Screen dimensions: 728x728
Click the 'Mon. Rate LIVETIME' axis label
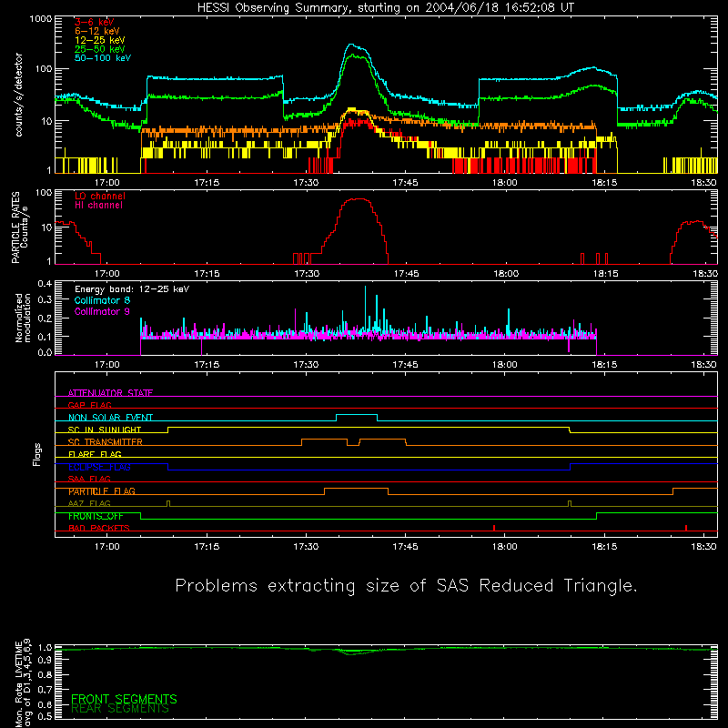[x=18, y=684]
